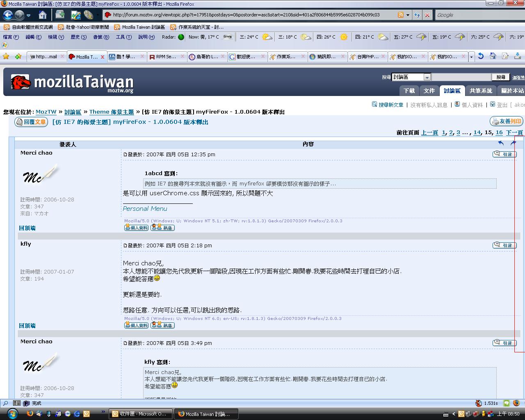The width and height of the screenshot is (525, 420).
Task: Click the Add Bookmark star-plus icon
Action: 18,56
